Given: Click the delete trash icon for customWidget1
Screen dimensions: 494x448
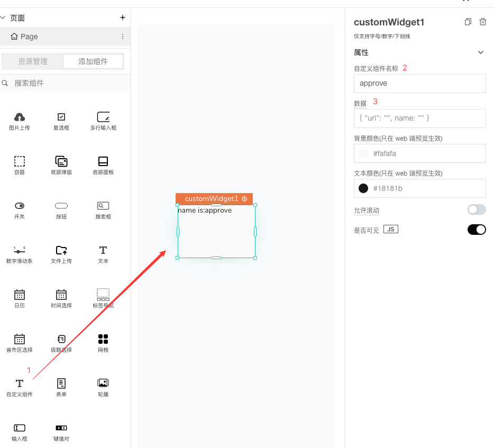Looking at the screenshot, I should (x=482, y=22).
